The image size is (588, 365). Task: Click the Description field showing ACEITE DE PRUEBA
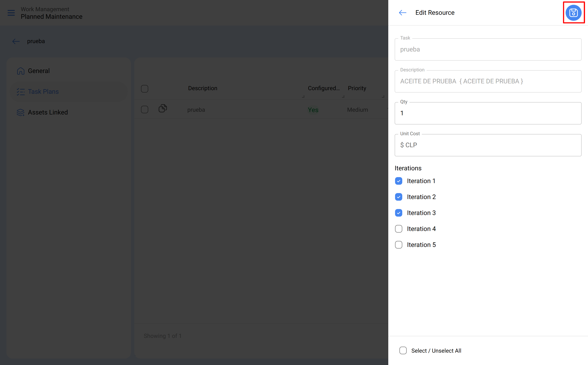(488, 81)
